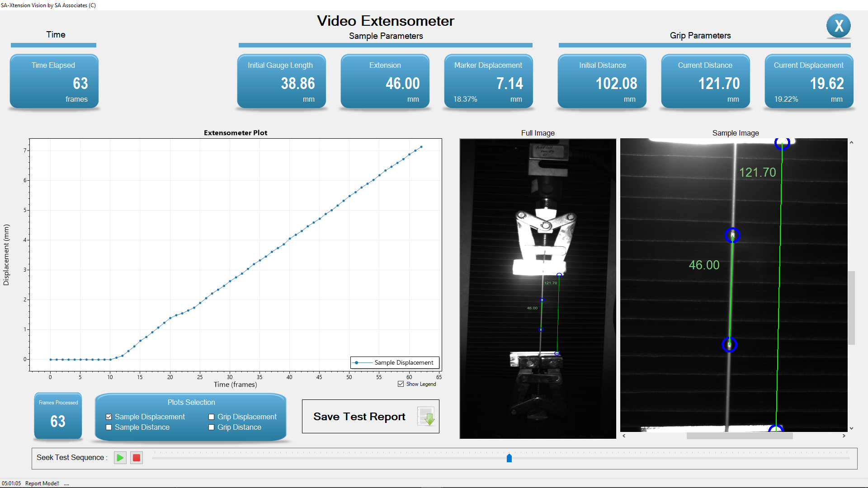Click the Report Mode status bar text

pos(42,483)
